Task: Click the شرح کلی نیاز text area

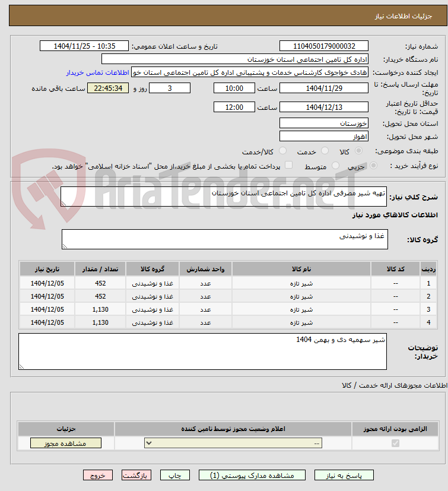Action: (x=224, y=197)
